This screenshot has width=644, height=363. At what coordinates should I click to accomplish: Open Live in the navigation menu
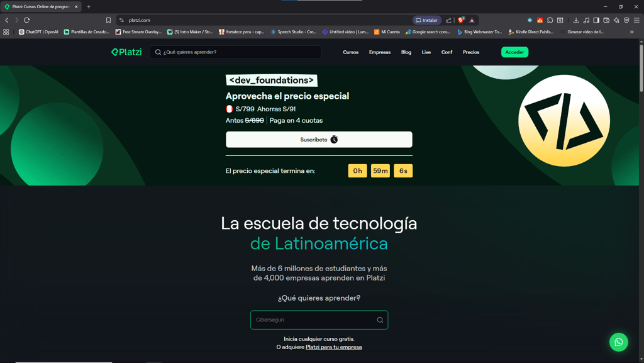[x=426, y=52]
